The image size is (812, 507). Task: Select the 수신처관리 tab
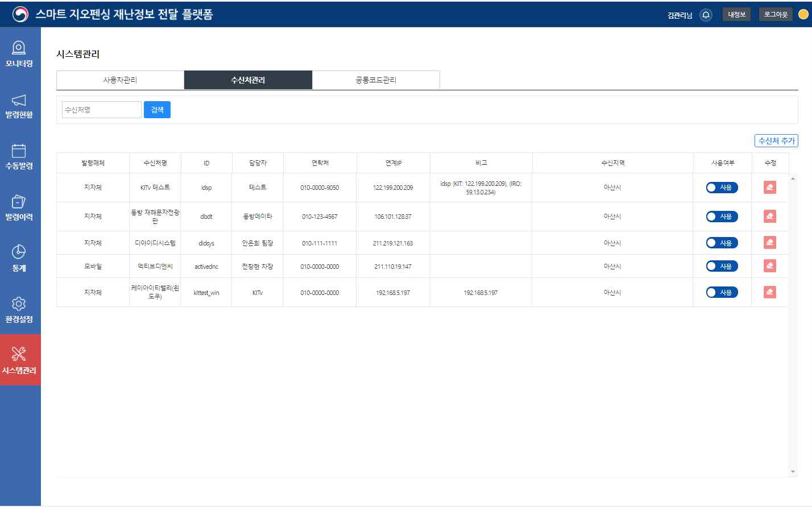pyautogui.click(x=248, y=80)
